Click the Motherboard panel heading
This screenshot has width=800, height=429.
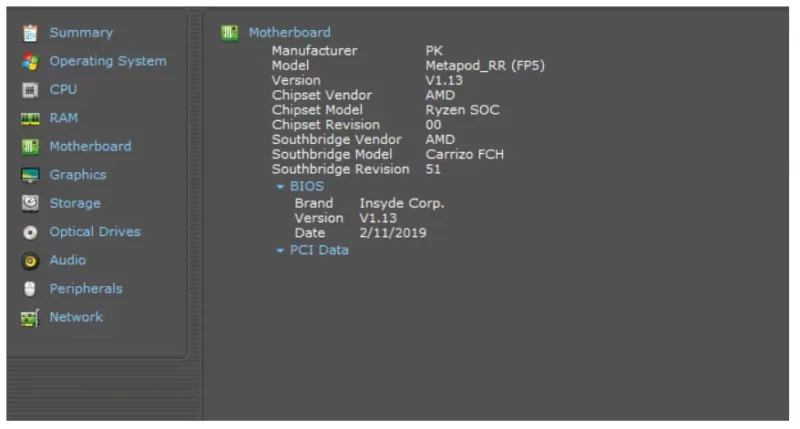coord(290,33)
